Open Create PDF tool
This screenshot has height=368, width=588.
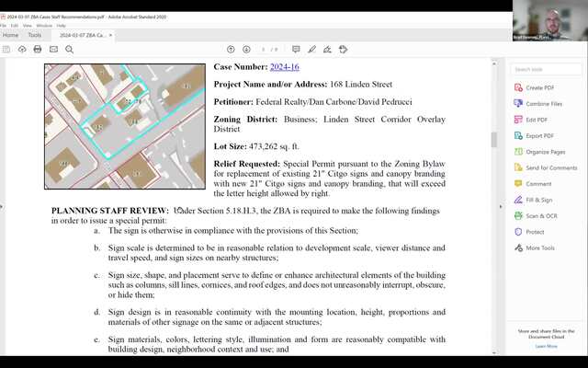tap(539, 87)
